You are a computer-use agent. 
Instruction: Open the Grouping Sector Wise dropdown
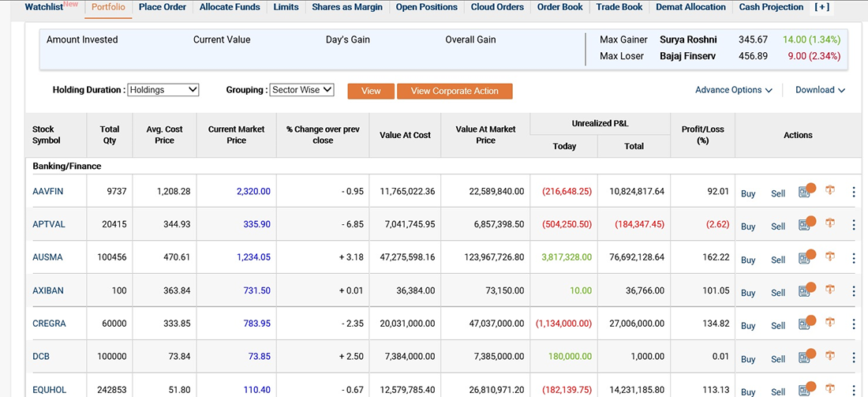[301, 90]
